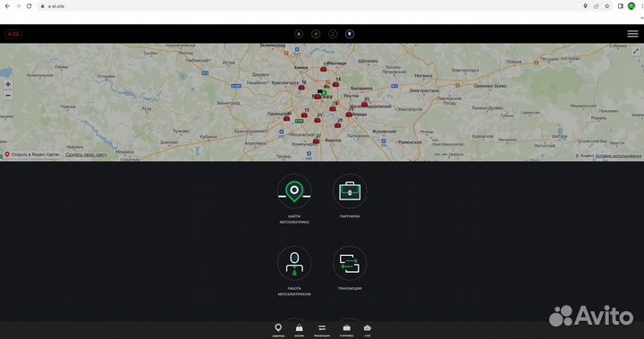Click bottom bar shopping bag tab
This screenshot has height=339, width=644.
299,329
